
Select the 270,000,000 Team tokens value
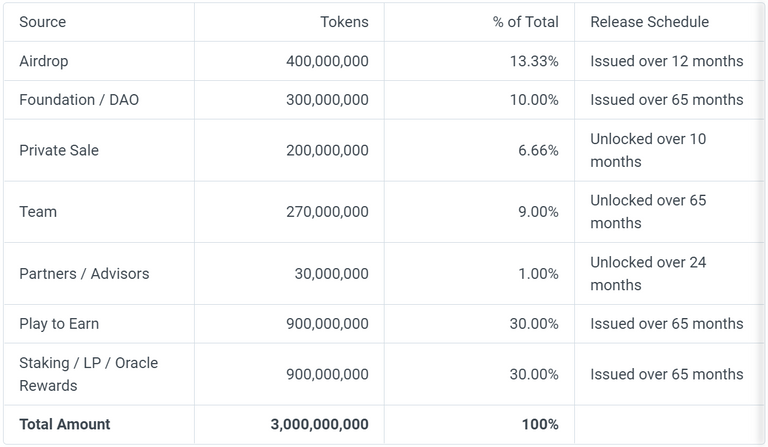(327, 212)
